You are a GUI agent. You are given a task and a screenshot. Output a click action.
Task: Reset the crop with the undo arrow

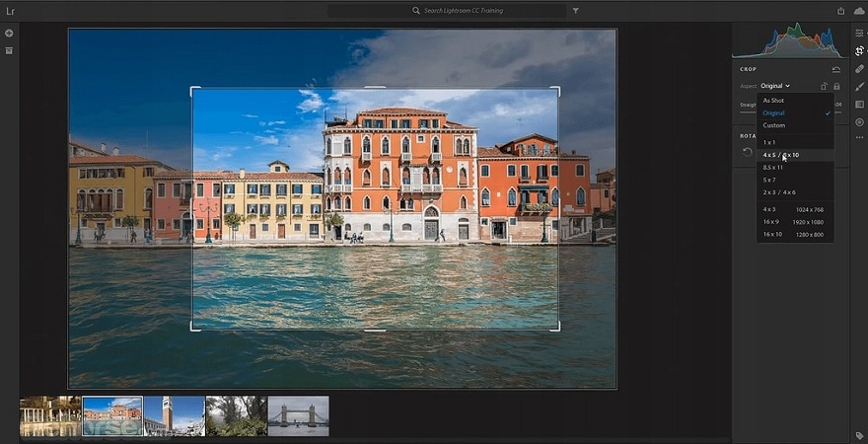tap(836, 69)
